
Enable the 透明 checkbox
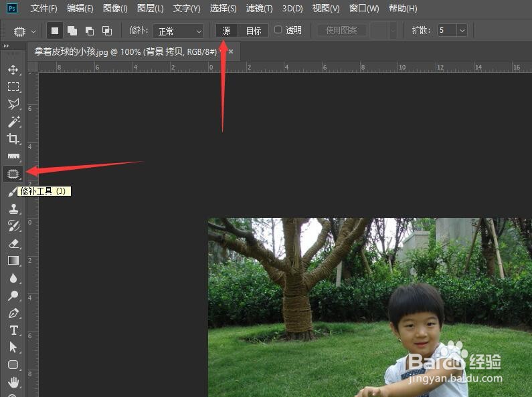278,30
